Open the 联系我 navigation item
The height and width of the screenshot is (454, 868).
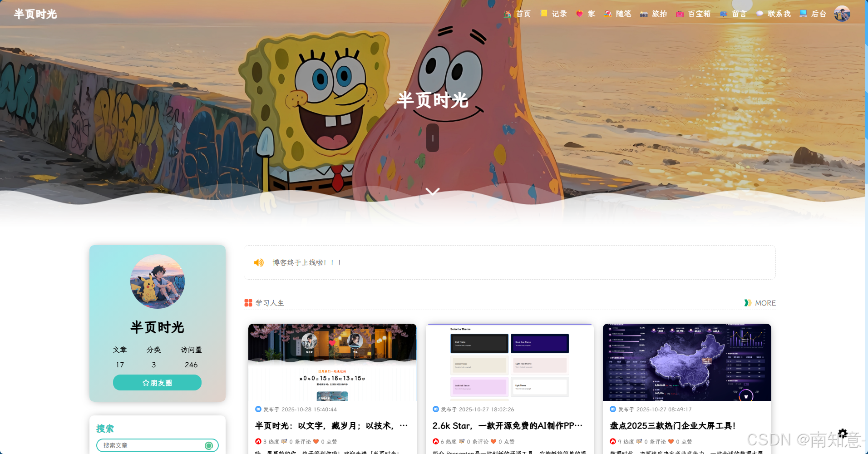click(773, 14)
